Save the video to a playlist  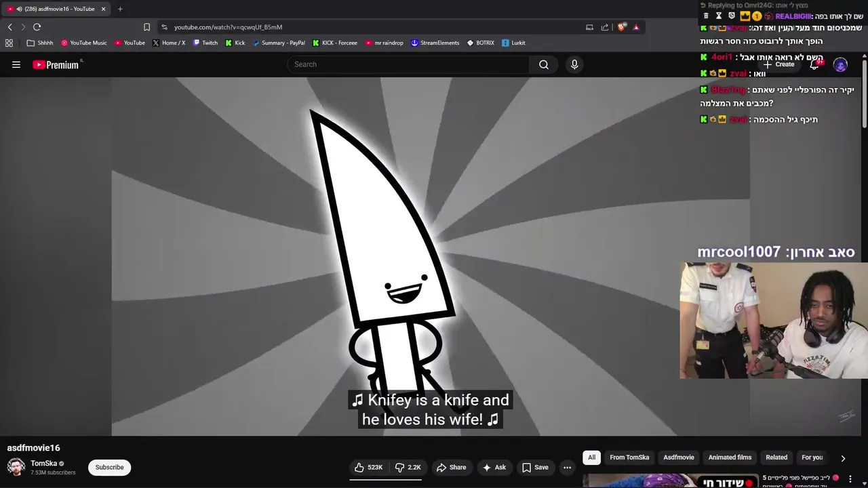coord(534,467)
